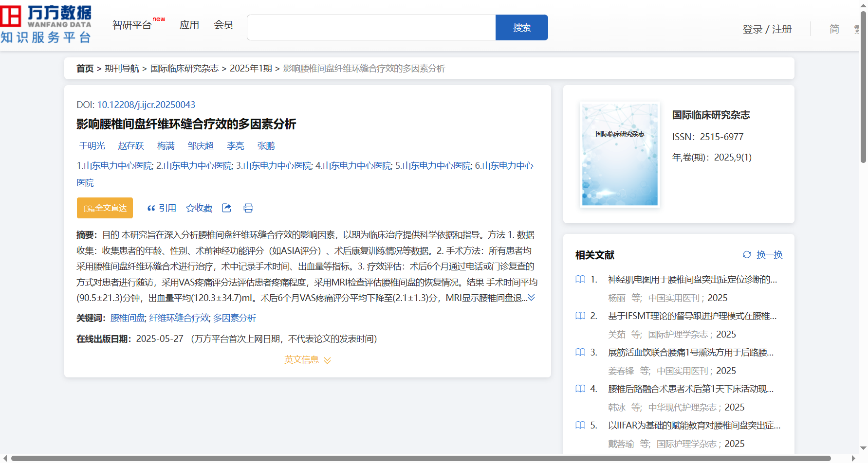Click keyword 多因素分析

tap(235, 318)
